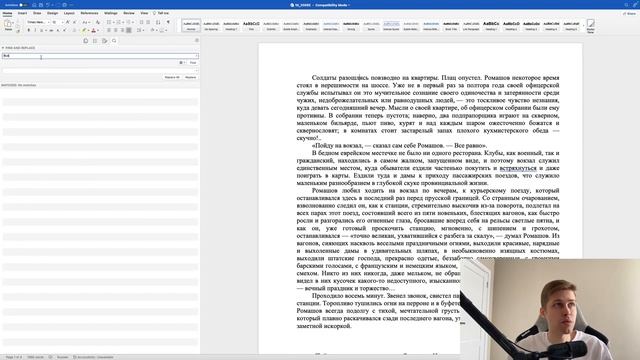Screen dimensions: 640x360
Task: Toggle Strikethrough formatting
Action: tap(51, 30)
